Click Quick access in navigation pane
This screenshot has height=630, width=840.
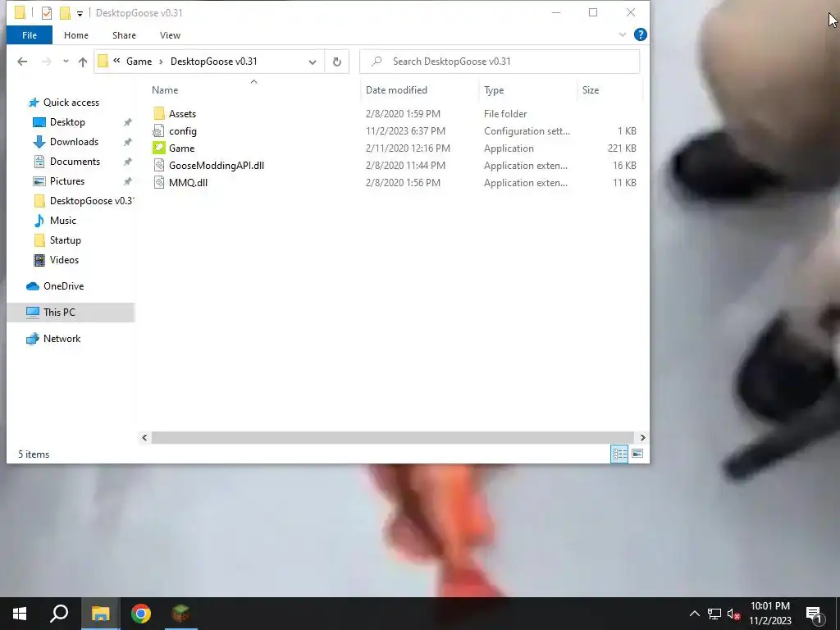pos(71,103)
